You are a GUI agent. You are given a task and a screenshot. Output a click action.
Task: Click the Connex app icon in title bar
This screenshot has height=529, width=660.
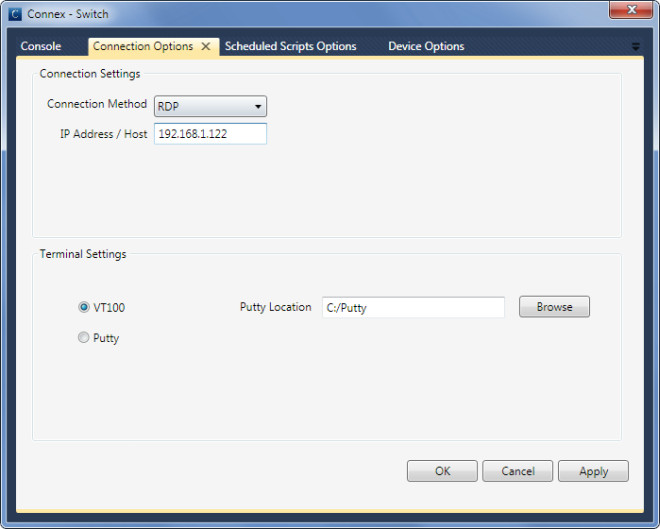coord(15,14)
